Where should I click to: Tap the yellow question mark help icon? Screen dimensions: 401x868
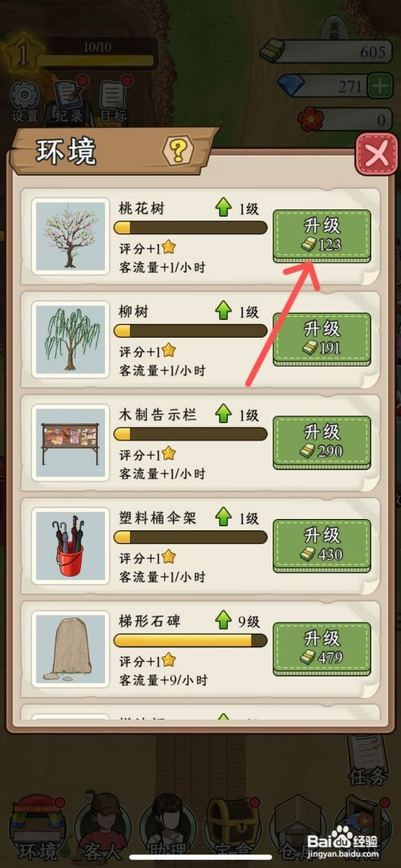179,149
